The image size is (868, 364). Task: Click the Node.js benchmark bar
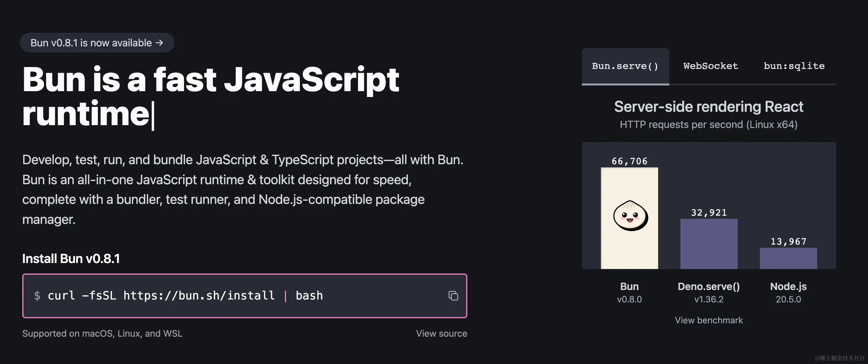click(x=788, y=258)
